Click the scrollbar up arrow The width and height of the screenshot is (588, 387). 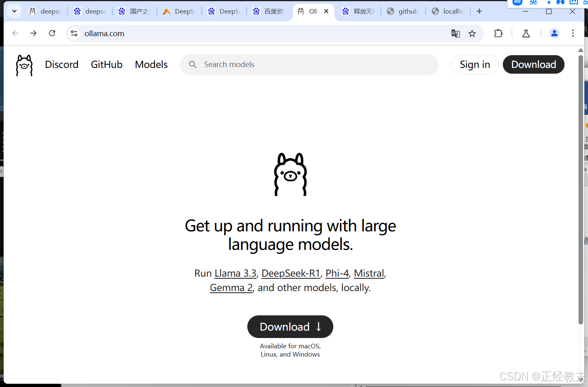click(581, 50)
